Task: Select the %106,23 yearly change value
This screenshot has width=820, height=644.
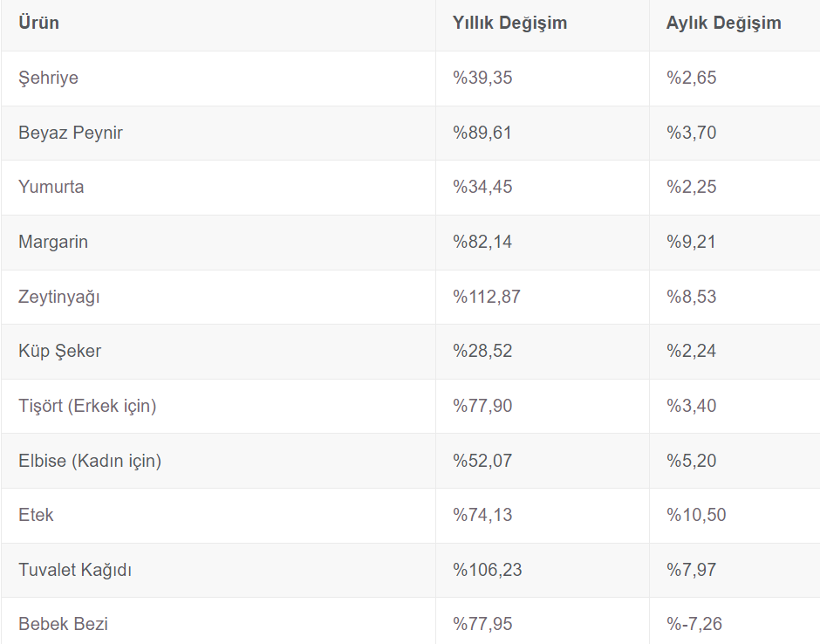Action: 487,571
